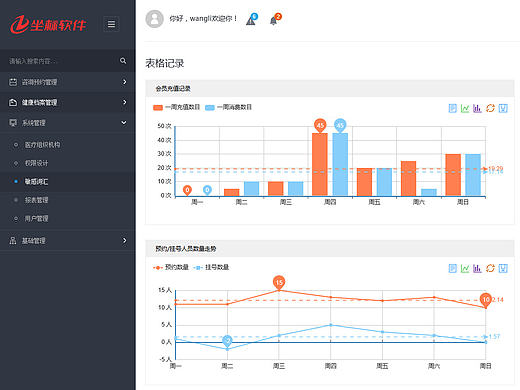The width and height of the screenshot is (520, 390).
Task: Click the search magnifier icon in sidebar
Action: pyautogui.click(x=123, y=61)
